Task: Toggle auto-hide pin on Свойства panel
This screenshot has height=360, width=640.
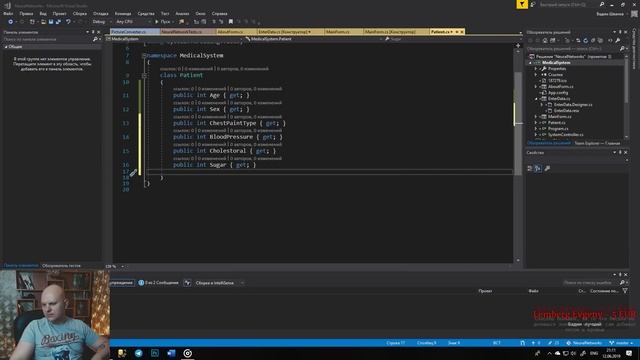Action: pyautogui.click(x=620, y=152)
